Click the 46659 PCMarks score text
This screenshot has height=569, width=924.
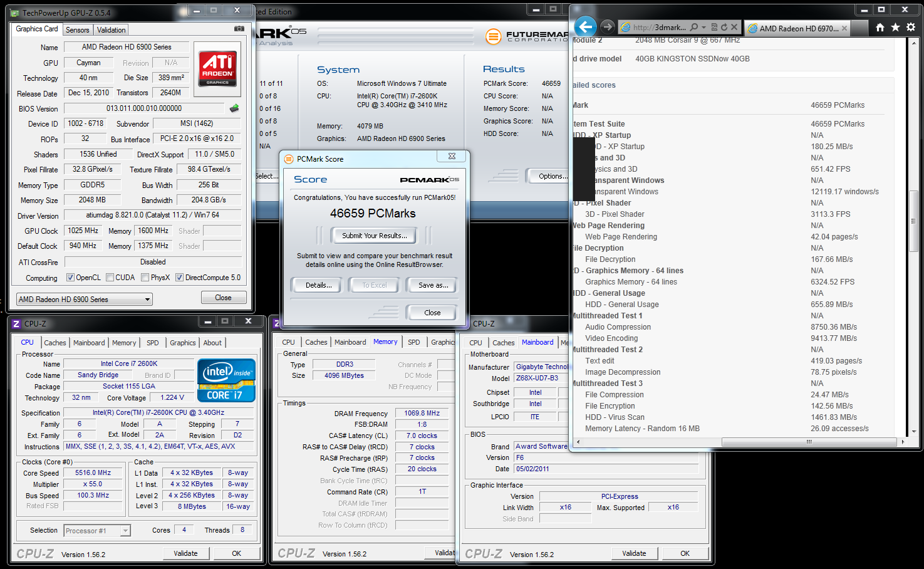[x=373, y=214]
